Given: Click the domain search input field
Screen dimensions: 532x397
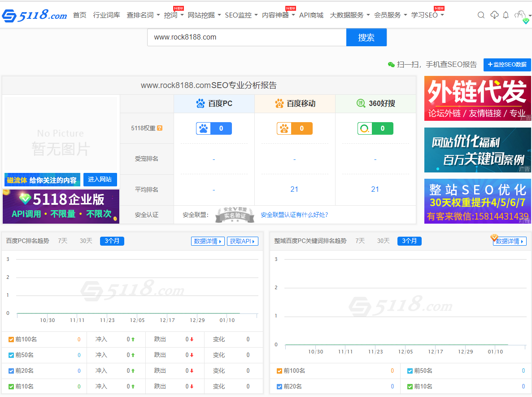Looking at the screenshot, I should pos(247,37).
